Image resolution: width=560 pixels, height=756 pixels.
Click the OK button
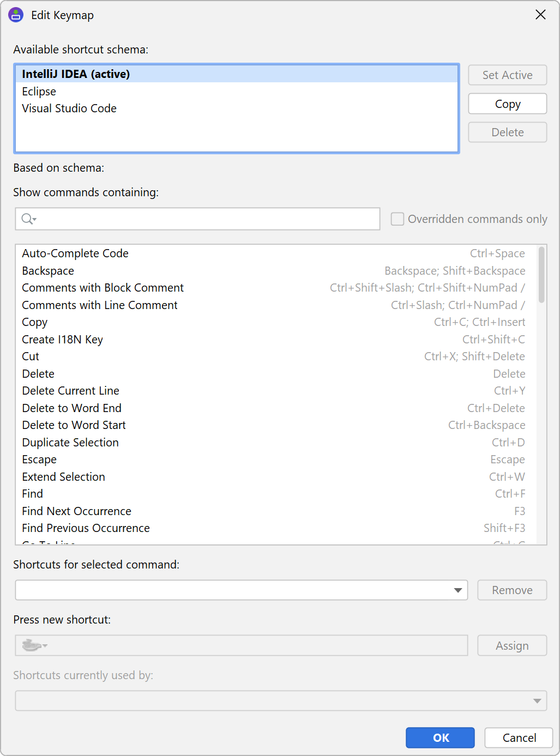440,737
